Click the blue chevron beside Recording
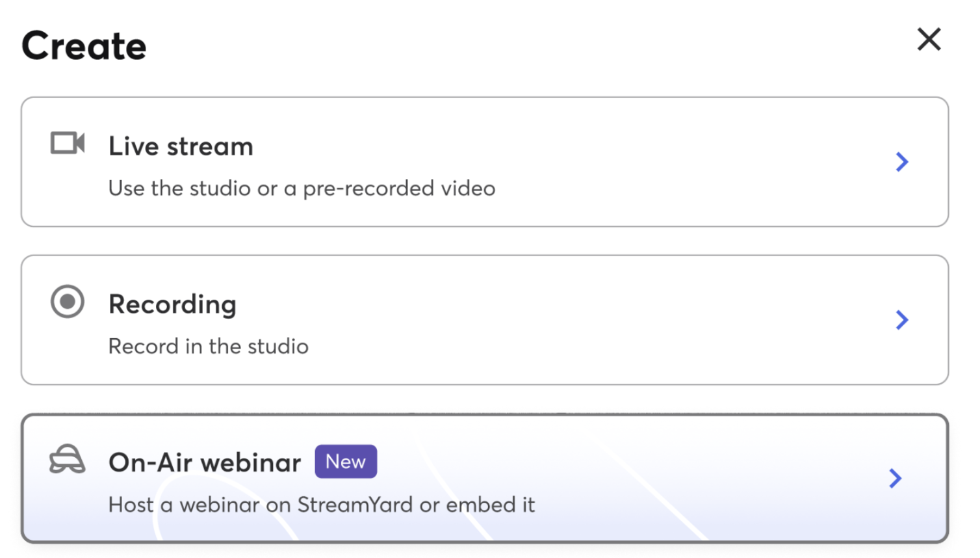 point(901,320)
